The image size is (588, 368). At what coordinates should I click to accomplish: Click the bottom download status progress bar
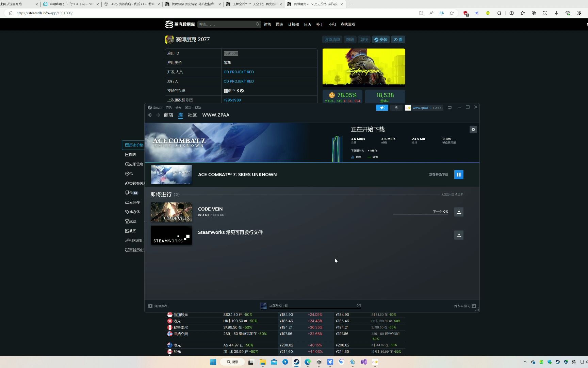[315, 308]
